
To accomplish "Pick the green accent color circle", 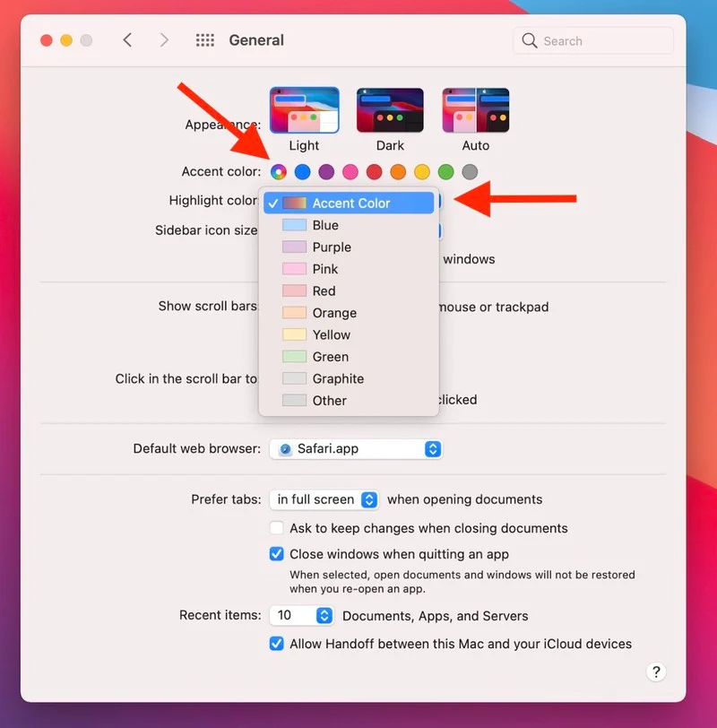I will tap(445, 172).
